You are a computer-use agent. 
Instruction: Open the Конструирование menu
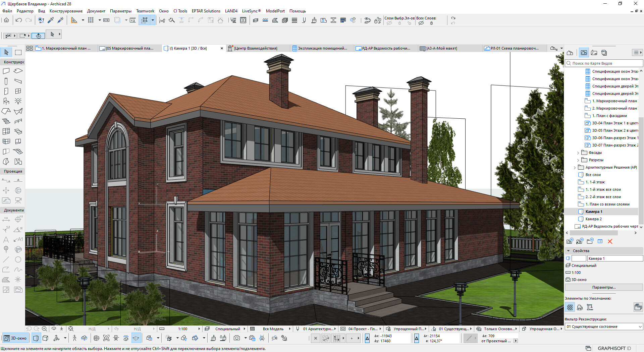coord(66,11)
